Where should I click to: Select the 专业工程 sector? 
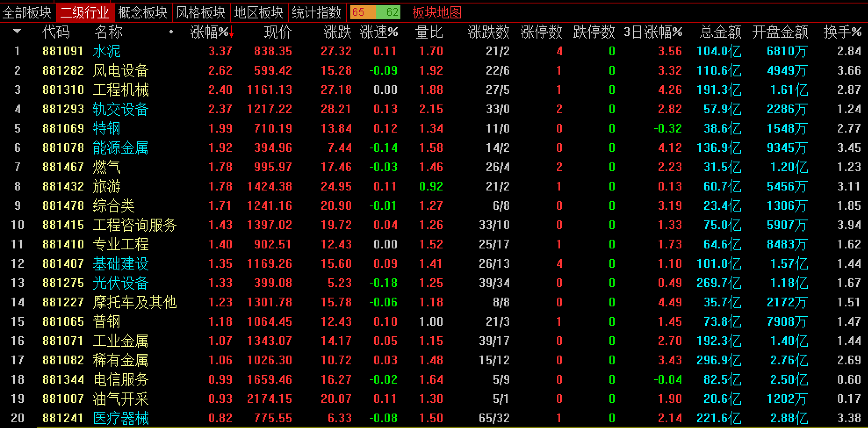coord(121,245)
